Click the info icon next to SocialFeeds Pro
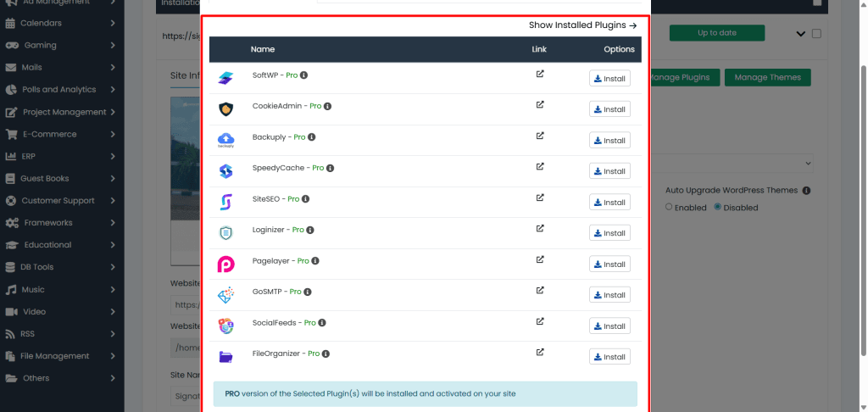This screenshot has height=412, width=868. pyautogui.click(x=322, y=323)
